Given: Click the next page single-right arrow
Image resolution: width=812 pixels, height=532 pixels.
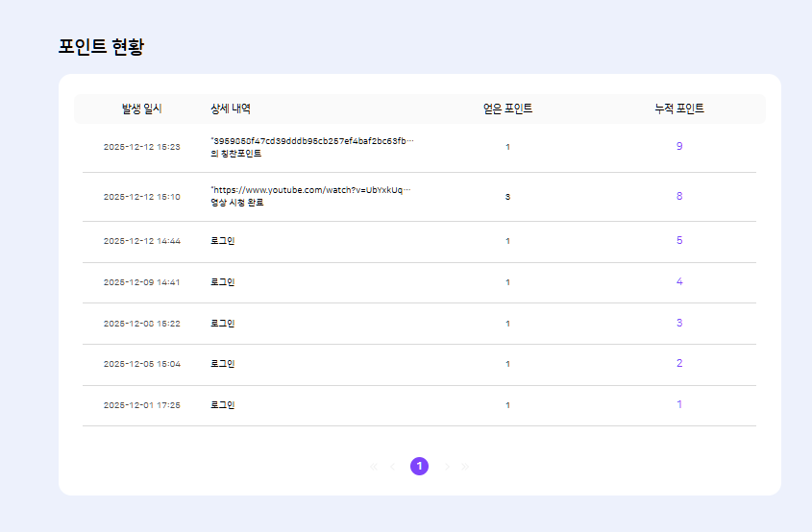Looking at the screenshot, I should [447, 467].
